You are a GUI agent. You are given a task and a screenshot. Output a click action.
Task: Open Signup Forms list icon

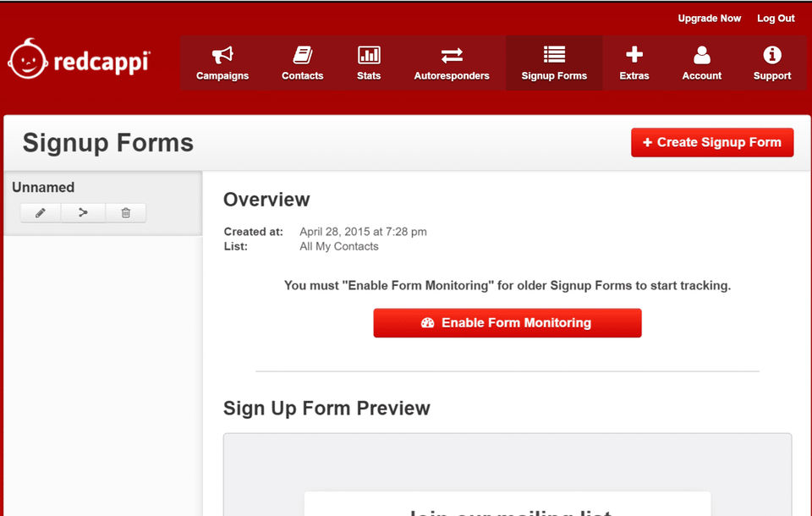554,54
